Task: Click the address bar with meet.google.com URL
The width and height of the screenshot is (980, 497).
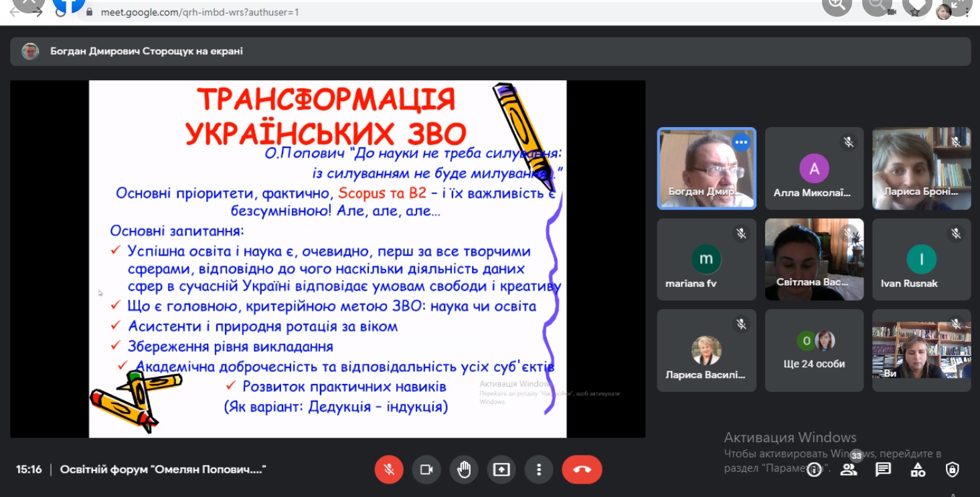Action: tap(199, 12)
